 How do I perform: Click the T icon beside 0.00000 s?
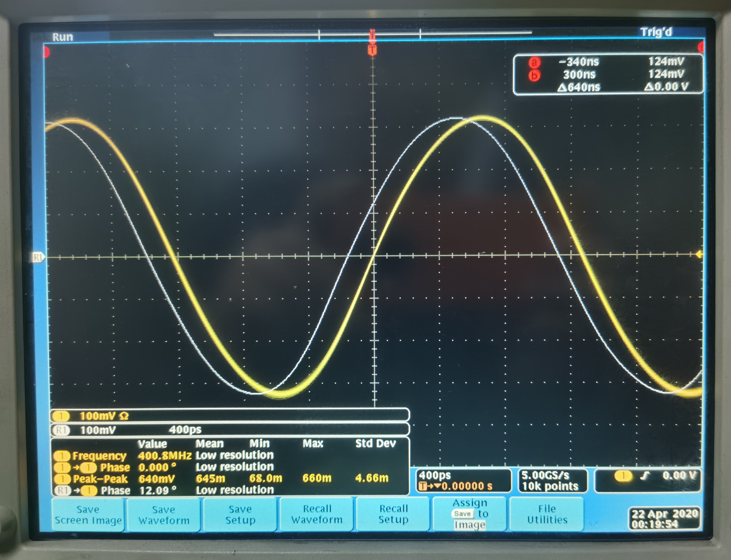coord(423,486)
